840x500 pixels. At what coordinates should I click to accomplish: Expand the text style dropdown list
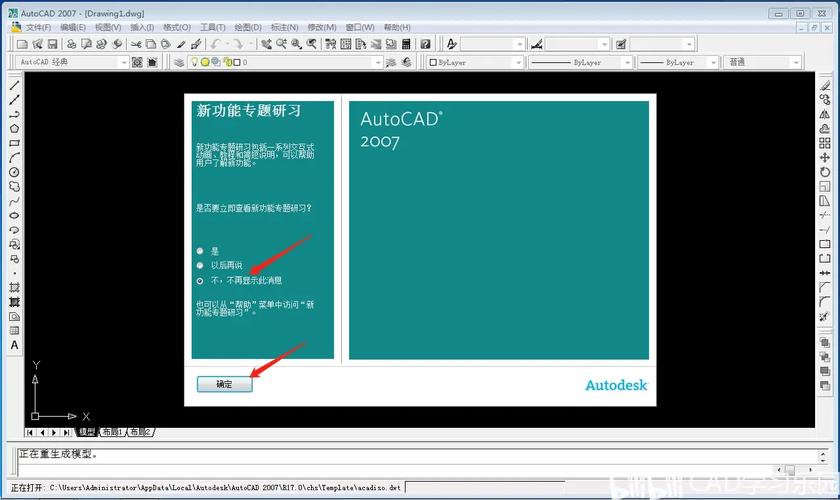pyautogui.click(x=519, y=44)
